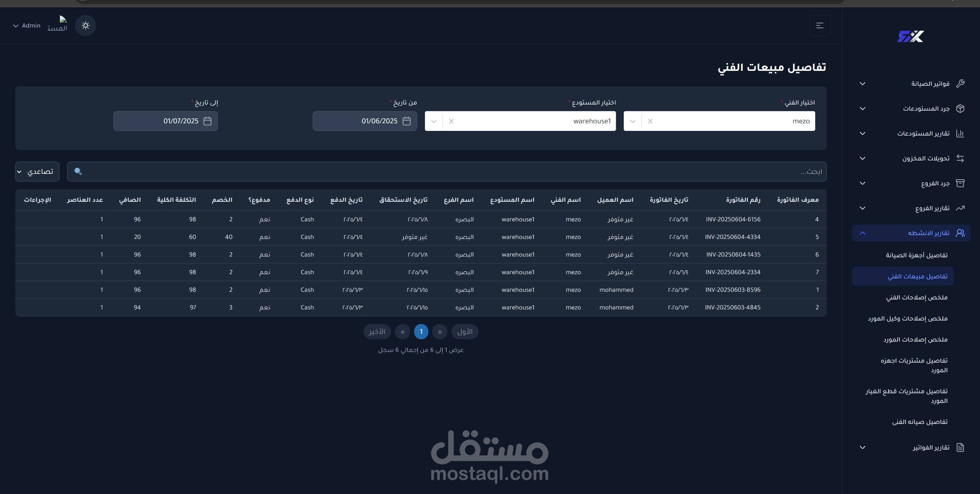The image size is (980, 494).
Task: Click the calendar icon in إلى تاريخ field
Action: coord(207,121)
